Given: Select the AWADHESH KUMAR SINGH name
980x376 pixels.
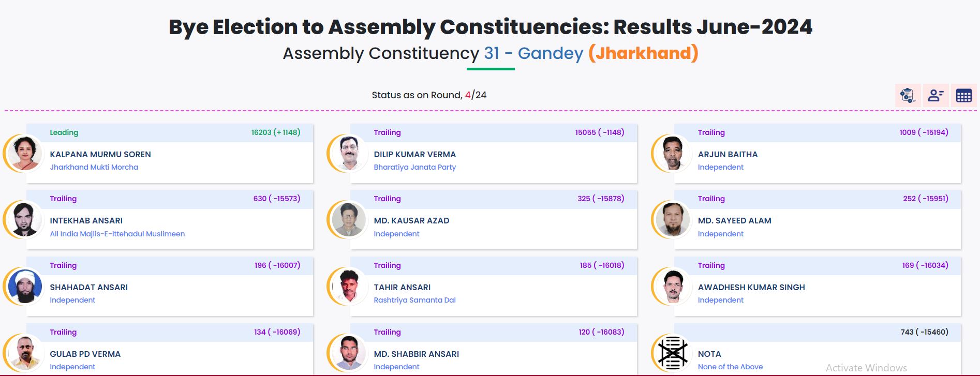Looking at the screenshot, I should 751,288.
